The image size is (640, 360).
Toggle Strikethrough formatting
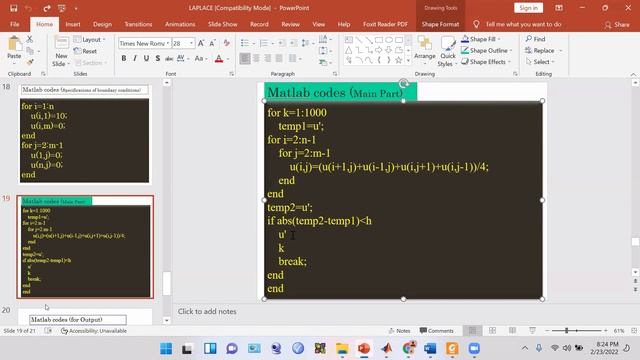[169, 59]
